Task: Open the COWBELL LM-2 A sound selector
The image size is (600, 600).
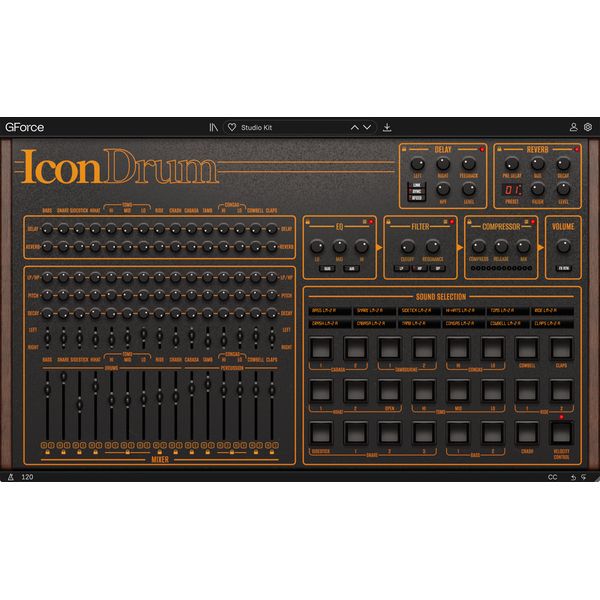Action: (508, 324)
